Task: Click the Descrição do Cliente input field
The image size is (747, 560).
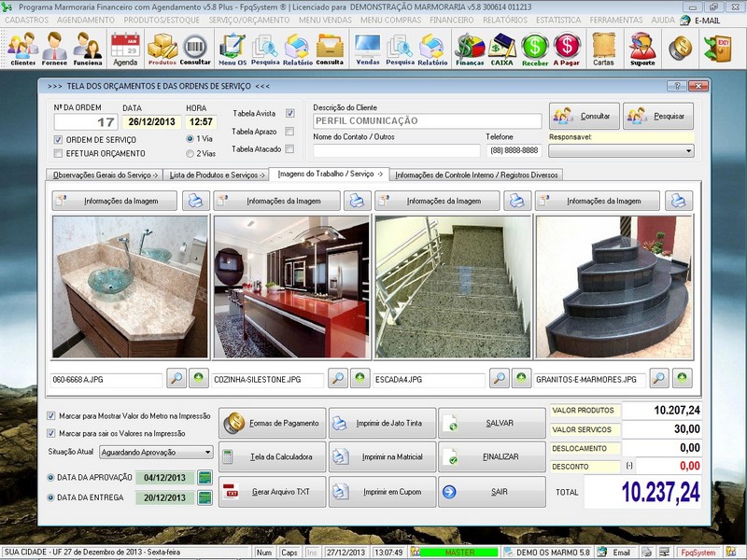Action: [430, 120]
